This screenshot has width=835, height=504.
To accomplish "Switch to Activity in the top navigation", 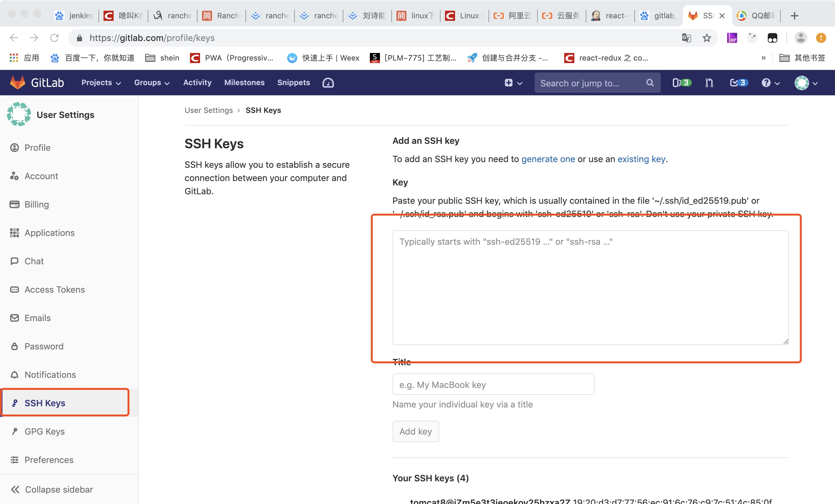I will click(x=197, y=82).
